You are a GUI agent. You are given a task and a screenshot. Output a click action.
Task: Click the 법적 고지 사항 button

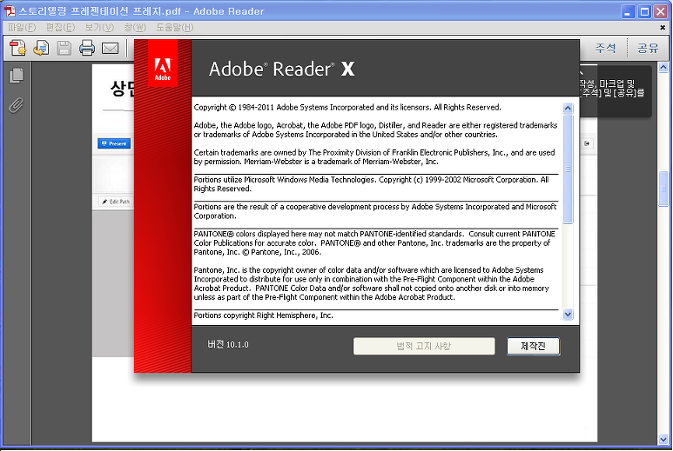(424, 346)
